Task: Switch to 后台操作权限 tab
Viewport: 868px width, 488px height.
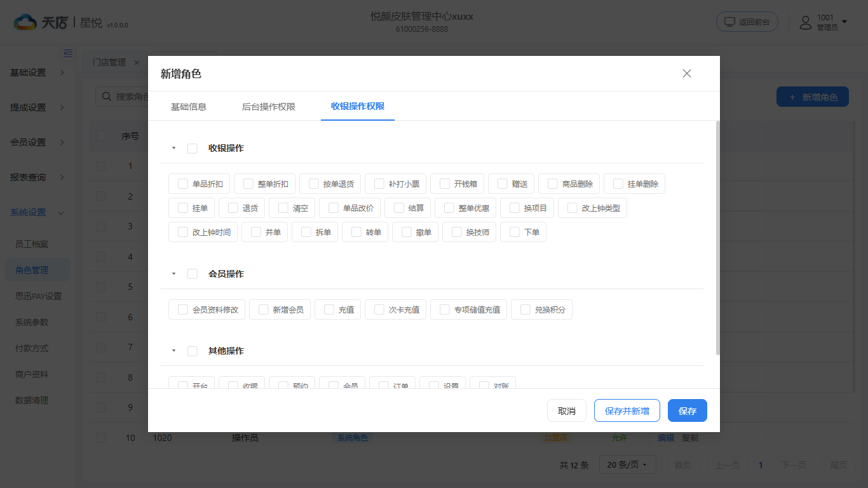Action: pyautogui.click(x=269, y=106)
